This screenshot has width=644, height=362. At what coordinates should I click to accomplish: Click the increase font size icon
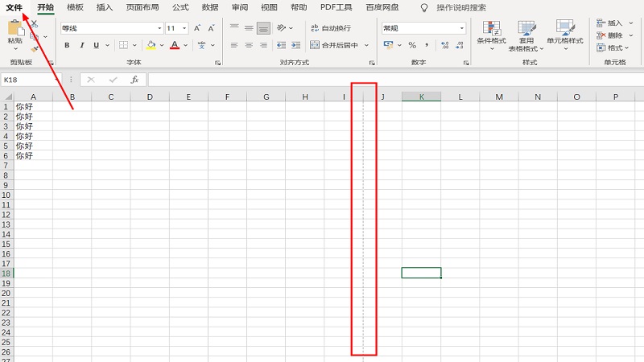[197, 28]
